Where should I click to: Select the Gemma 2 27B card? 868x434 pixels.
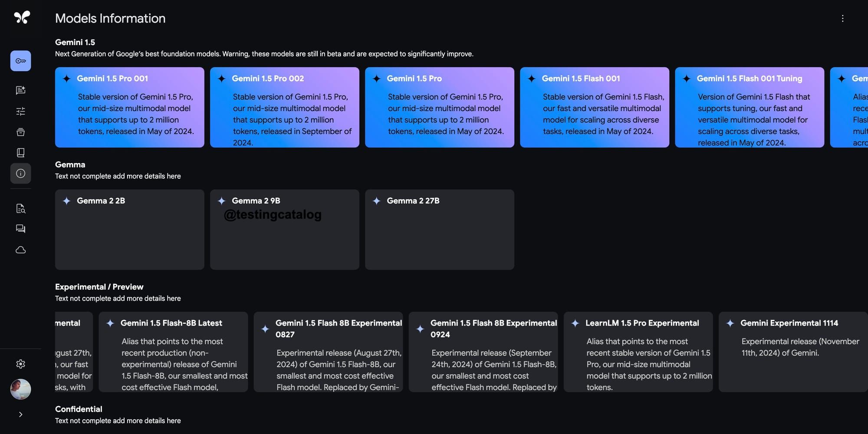coord(439,230)
